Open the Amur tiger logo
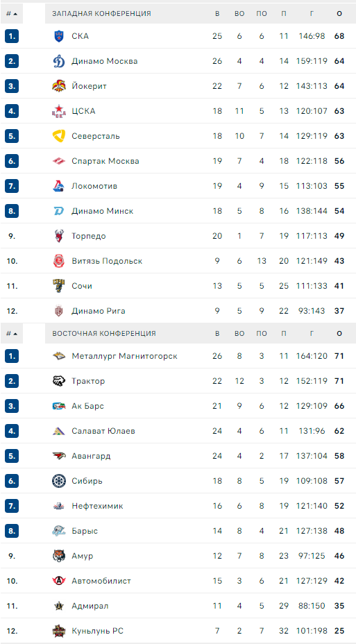356x644 pixels. [59, 556]
